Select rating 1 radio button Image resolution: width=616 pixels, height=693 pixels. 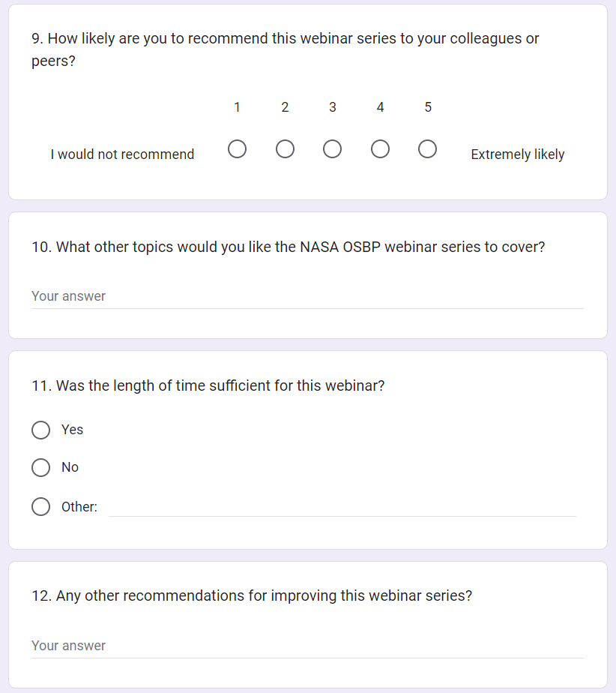click(x=237, y=150)
